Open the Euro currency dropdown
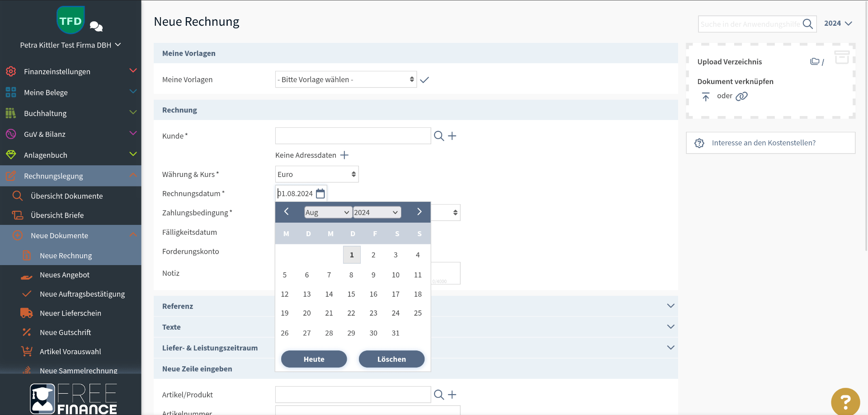Viewport: 868px width, 415px height. 316,174
